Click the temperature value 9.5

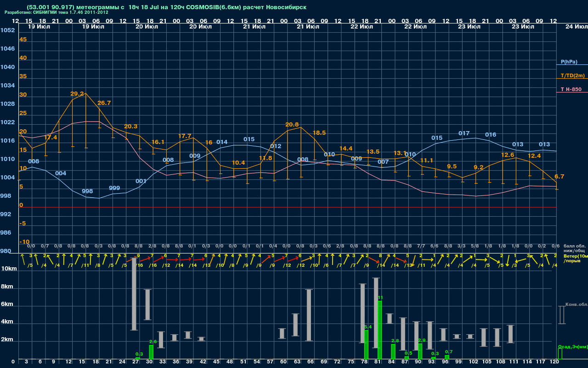click(x=452, y=167)
